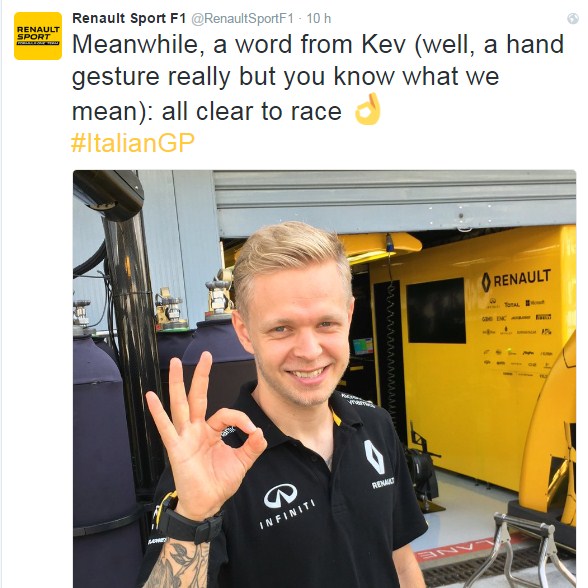Open the Renault Sport yellow profile avatar

click(38, 36)
